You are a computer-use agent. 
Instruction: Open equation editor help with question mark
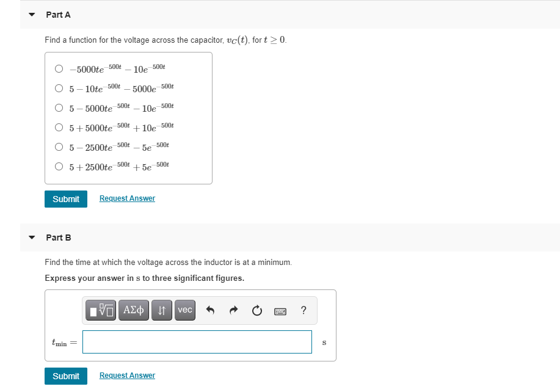tap(303, 310)
